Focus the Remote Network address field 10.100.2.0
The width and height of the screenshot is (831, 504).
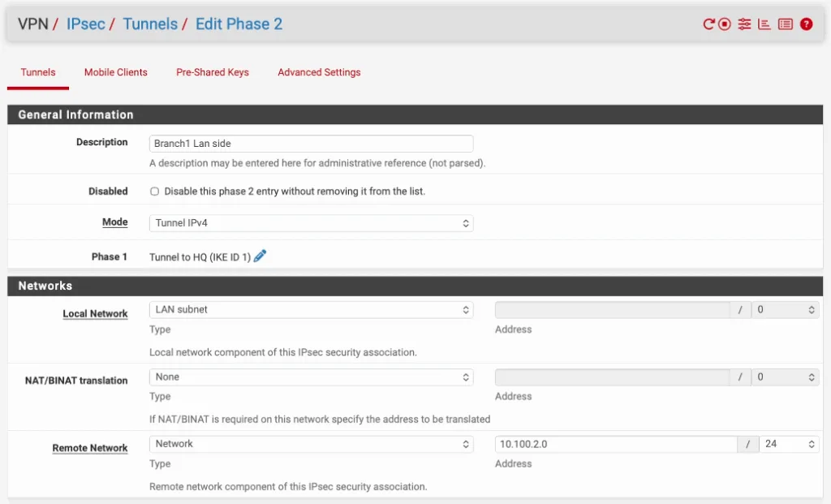pyautogui.click(x=615, y=444)
